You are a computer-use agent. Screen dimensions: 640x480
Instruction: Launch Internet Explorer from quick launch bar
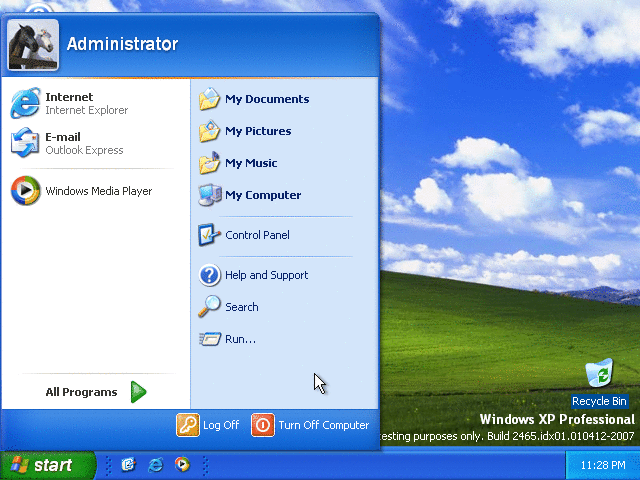(x=156, y=464)
